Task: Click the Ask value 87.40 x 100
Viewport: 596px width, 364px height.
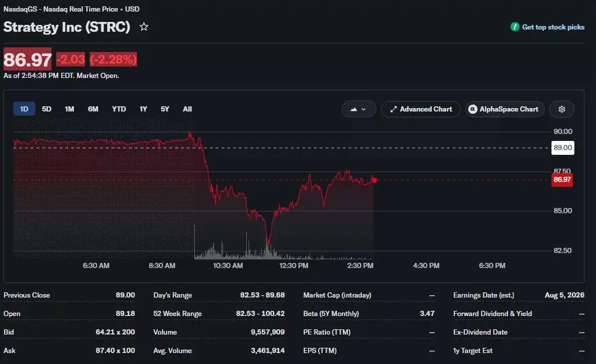Action: pos(115,350)
